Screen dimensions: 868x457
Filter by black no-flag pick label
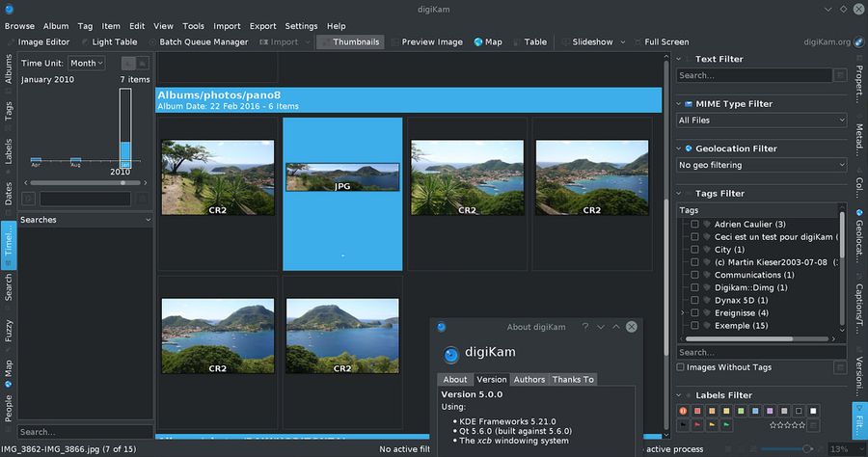tap(683, 425)
